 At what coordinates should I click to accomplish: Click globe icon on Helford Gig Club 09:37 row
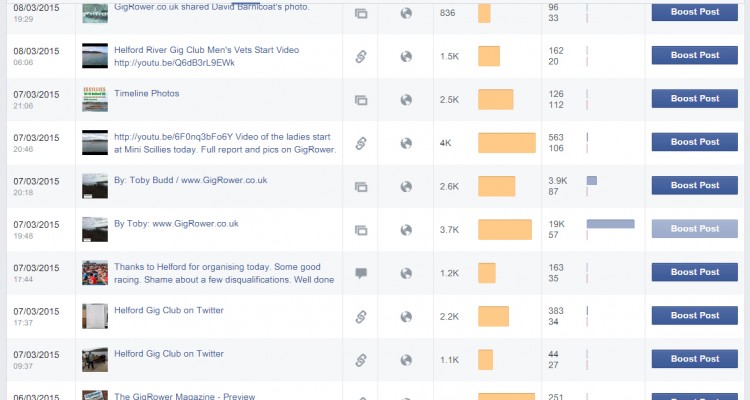click(406, 360)
